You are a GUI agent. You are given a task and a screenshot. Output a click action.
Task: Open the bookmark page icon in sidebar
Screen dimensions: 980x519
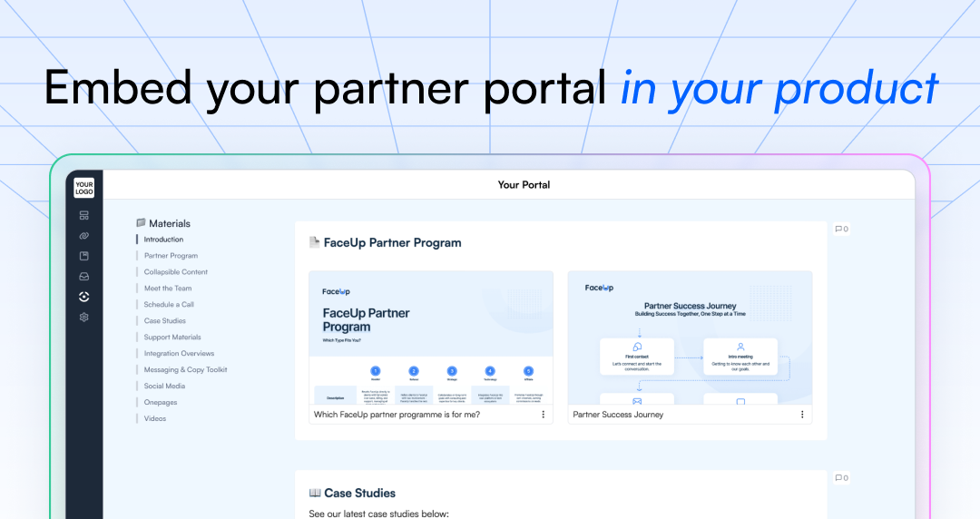pyautogui.click(x=83, y=256)
